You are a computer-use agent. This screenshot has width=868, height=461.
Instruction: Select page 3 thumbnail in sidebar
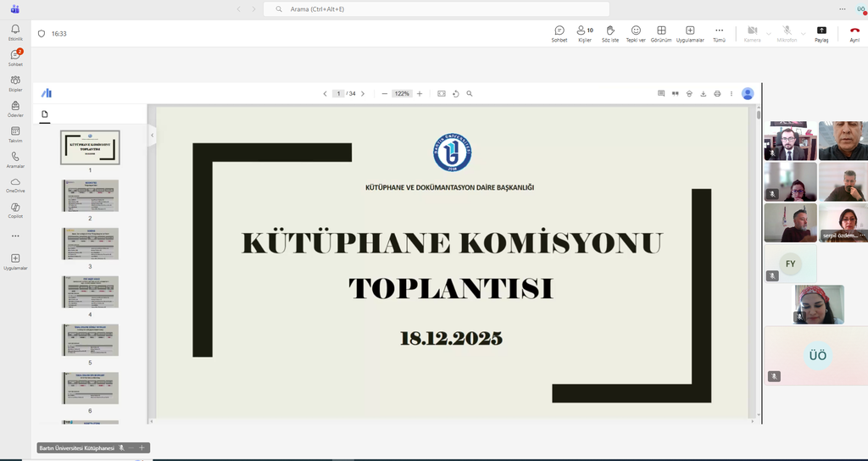[90, 243]
